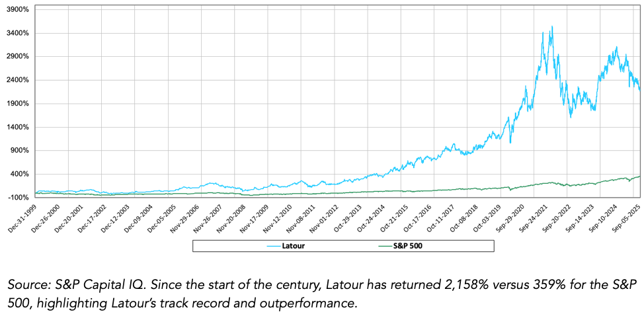Click the 1400% y-axis label
644x320 pixels.
point(19,127)
